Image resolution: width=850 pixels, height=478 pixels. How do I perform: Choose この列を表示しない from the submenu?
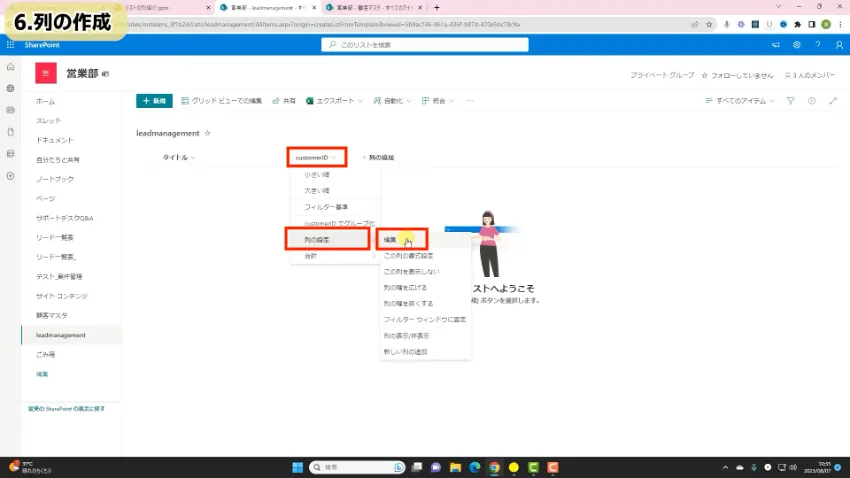(411, 271)
